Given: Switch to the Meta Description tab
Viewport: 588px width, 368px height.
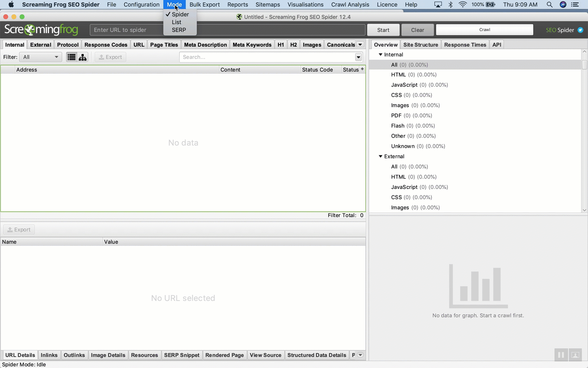Looking at the screenshot, I should coord(205,45).
